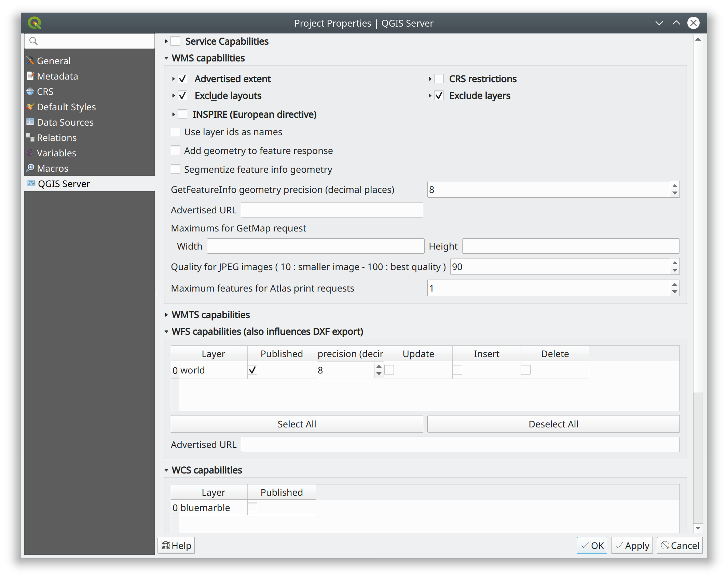Uncheck Exclude layers
Image resolution: width=728 pixels, height=579 pixels.
tap(439, 96)
